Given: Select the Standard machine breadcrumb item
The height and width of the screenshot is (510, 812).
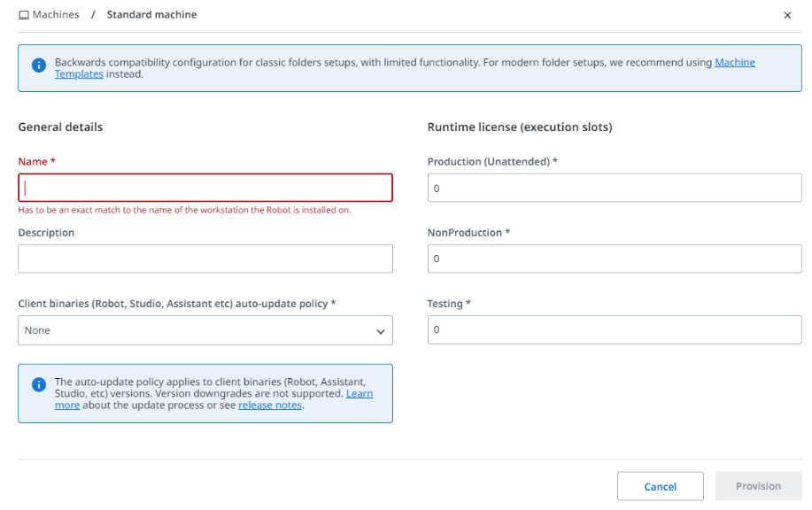Looking at the screenshot, I should click(x=151, y=14).
